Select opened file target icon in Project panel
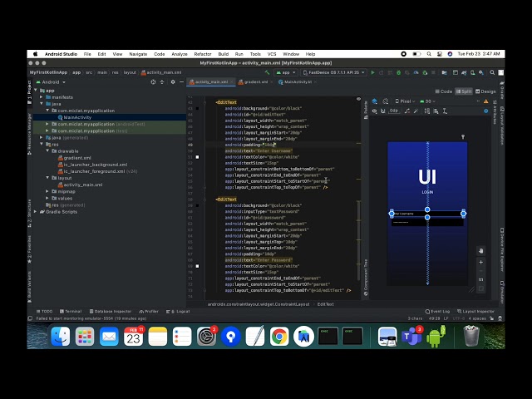532x399 pixels. click(x=153, y=82)
